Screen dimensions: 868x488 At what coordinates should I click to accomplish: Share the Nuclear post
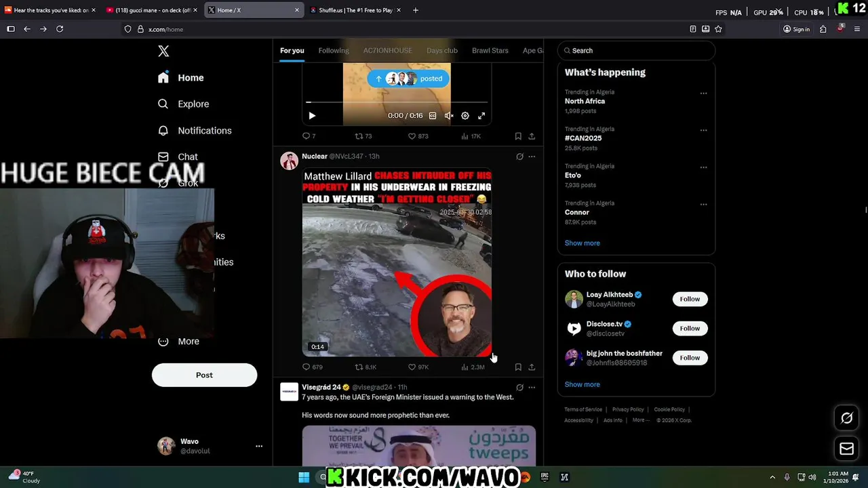(x=532, y=367)
